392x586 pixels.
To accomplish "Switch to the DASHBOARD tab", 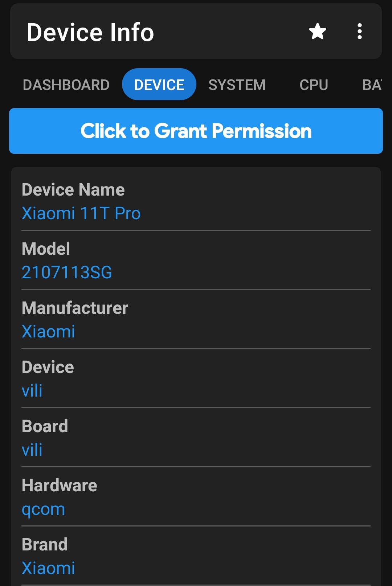I will [66, 85].
